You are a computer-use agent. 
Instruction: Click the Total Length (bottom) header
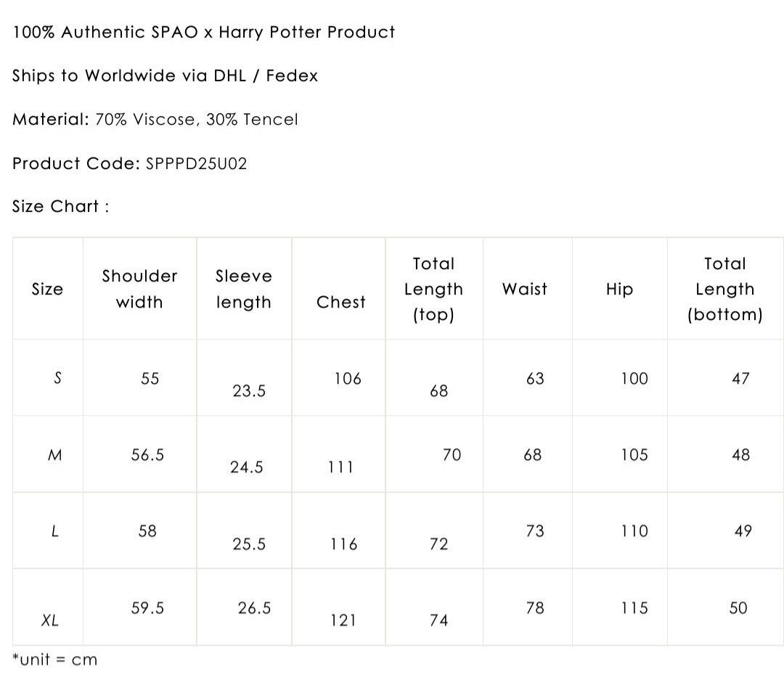(x=725, y=289)
